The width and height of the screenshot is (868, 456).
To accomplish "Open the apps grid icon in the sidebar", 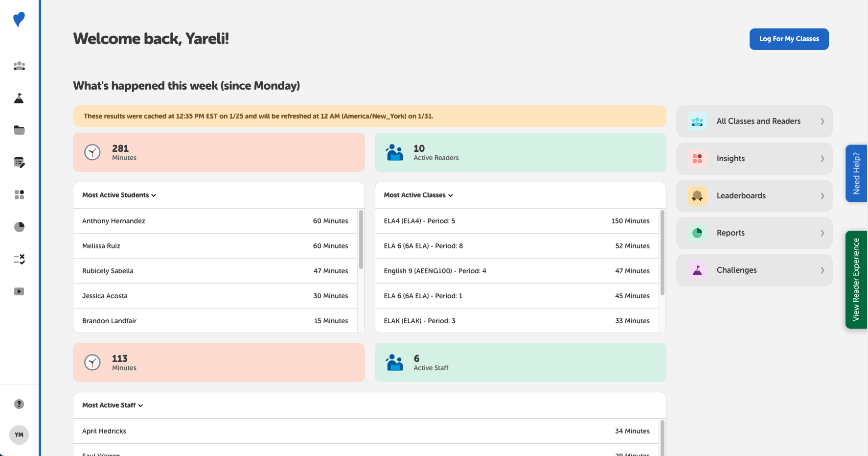I will coord(19,194).
